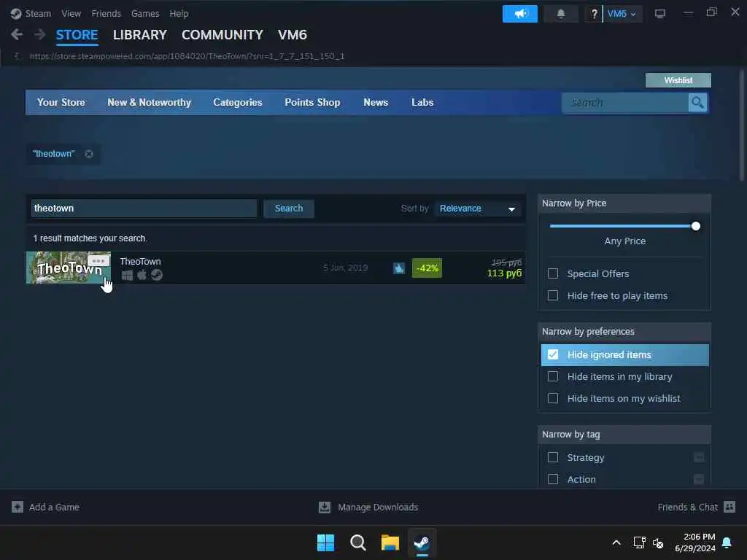Click the Wishlist button
747x560 pixels.
tap(678, 80)
